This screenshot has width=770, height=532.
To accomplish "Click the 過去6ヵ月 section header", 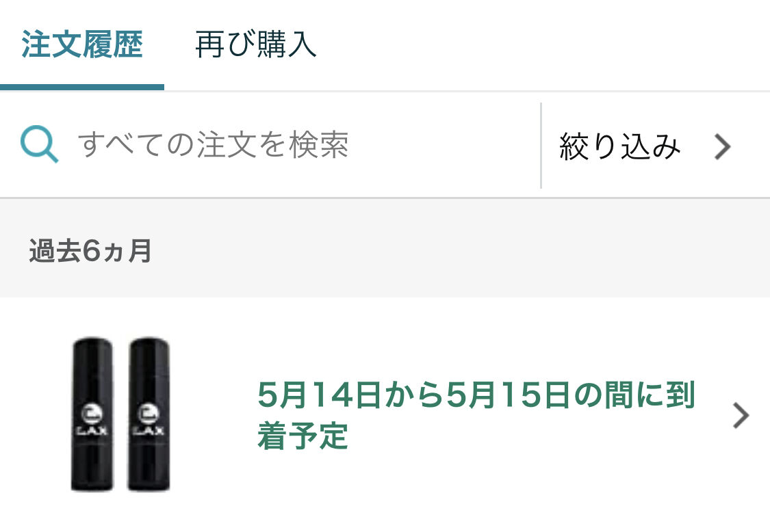I will point(90,250).
